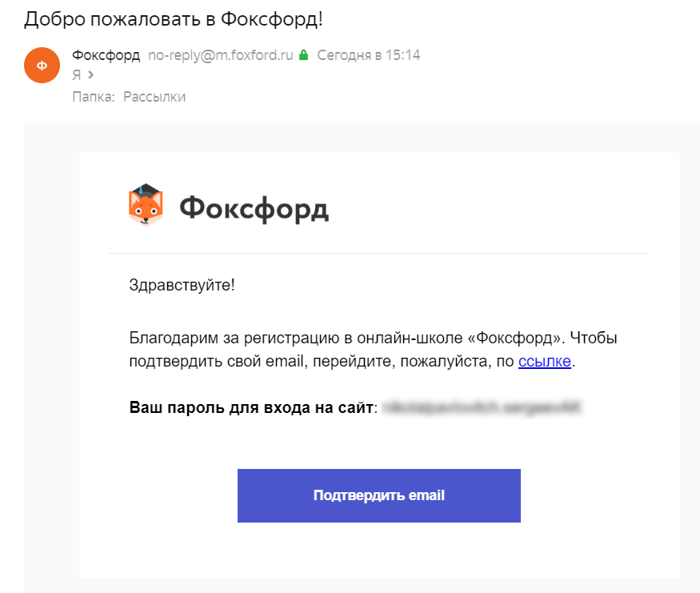Image resolution: width=700 pixels, height=593 pixels.
Task: Click sender address no-reply@m.foxford.ru
Action: pos(221,55)
